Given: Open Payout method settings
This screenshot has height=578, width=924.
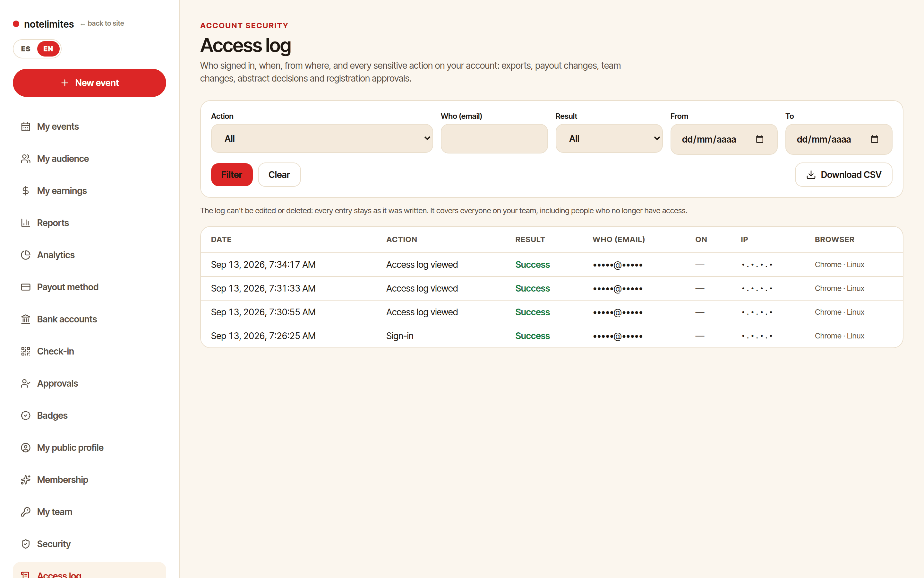Looking at the screenshot, I should [x=89, y=287].
